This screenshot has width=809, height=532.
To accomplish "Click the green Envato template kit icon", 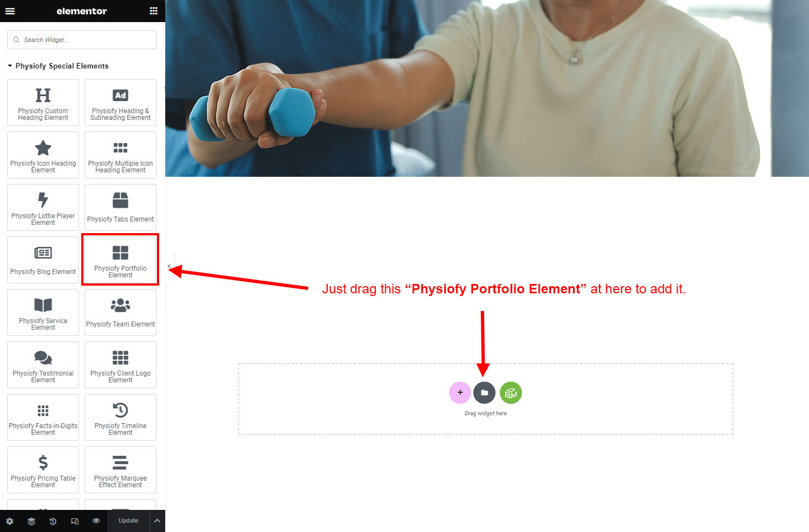I will click(x=511, y=393).
